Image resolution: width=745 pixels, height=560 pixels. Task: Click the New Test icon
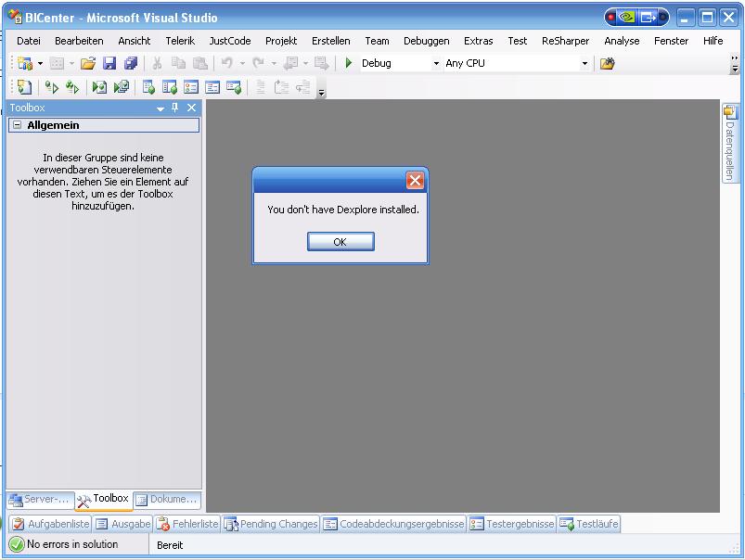point(24,87)
